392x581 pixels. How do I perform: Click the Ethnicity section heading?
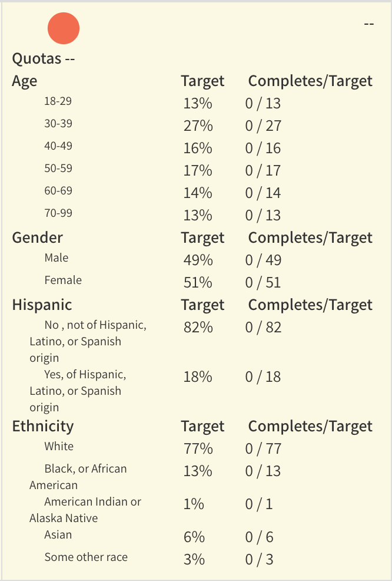coord(43,426)
